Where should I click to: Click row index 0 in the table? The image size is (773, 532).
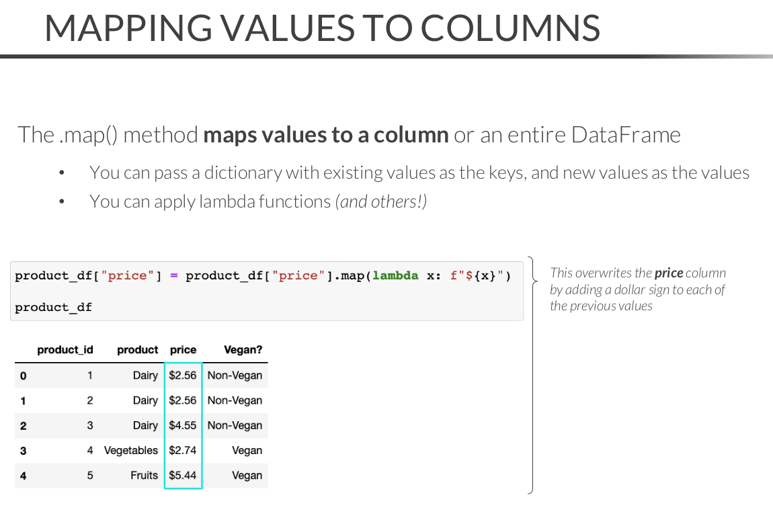pyautogui.click(x=23, y=375)
